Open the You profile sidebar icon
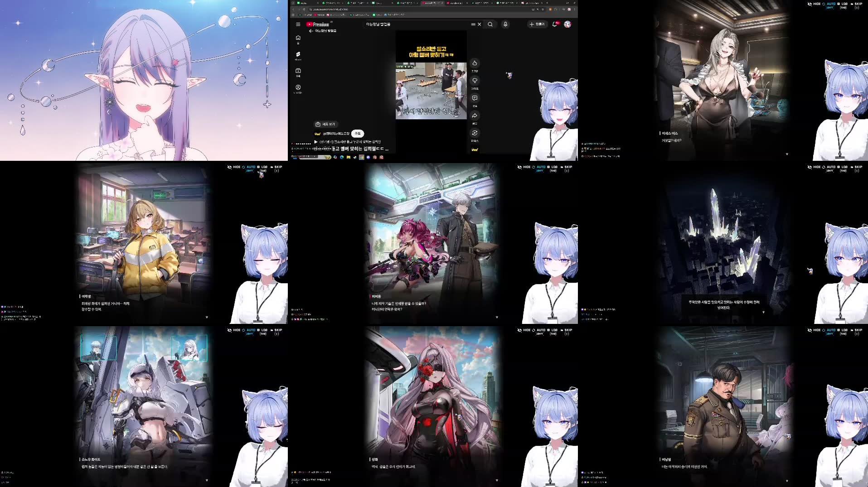Image resolution: width=868 pixels, height=487 pixels. pyautogui.click(x=298, y=89)
